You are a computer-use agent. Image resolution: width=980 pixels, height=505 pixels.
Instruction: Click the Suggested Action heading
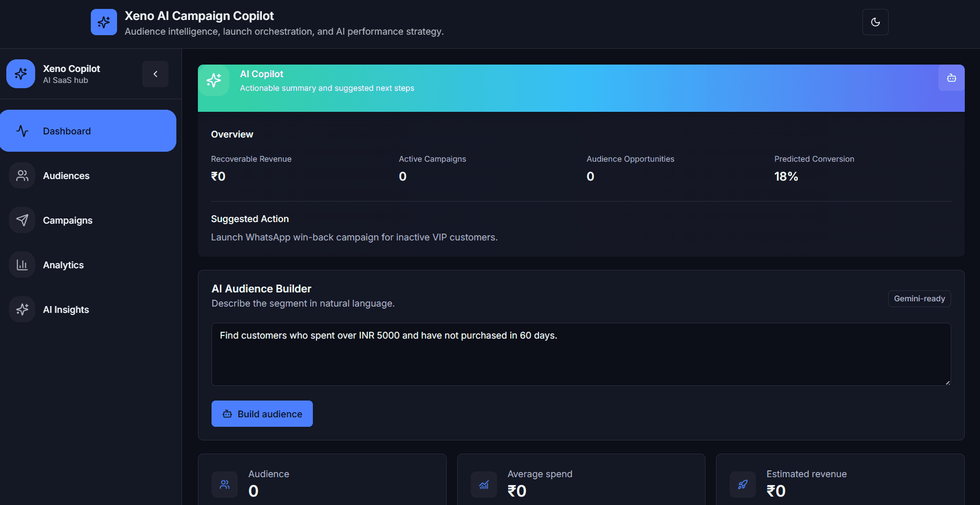pyautogui.click(x=250, y=219)
